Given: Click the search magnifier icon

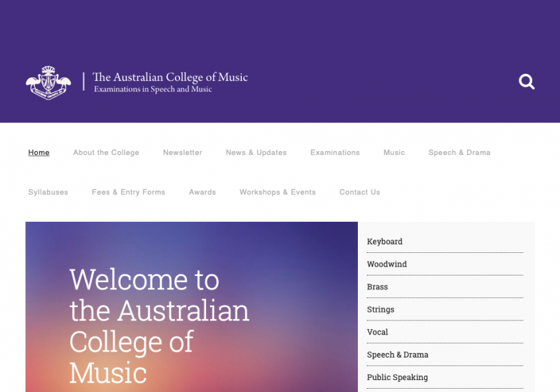Looking at the screenshot, I should pos(526,82).
